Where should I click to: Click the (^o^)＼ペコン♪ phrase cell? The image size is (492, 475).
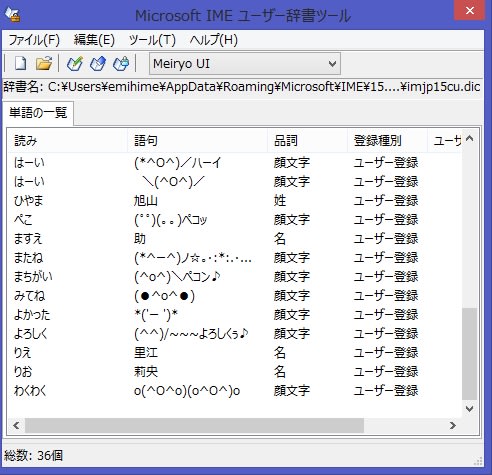[177, 277]
